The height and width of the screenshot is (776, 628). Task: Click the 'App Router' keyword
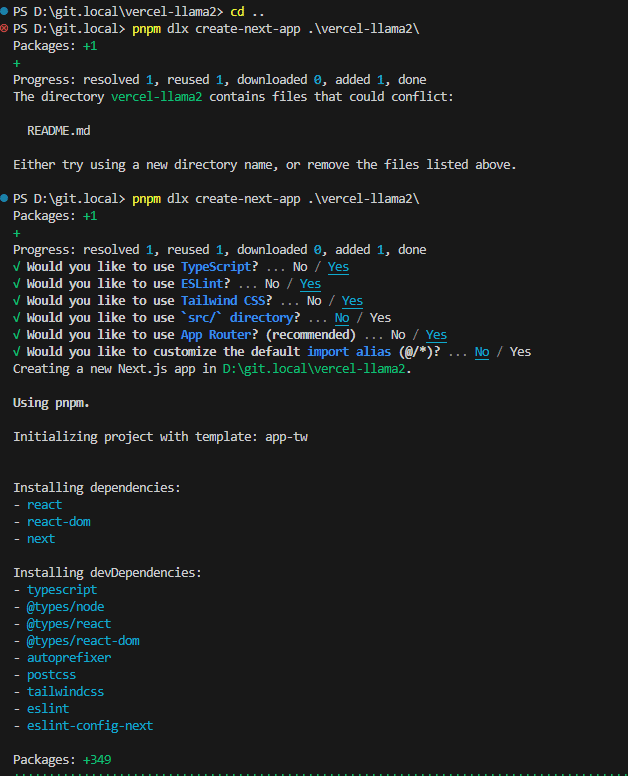coord(216,335)
